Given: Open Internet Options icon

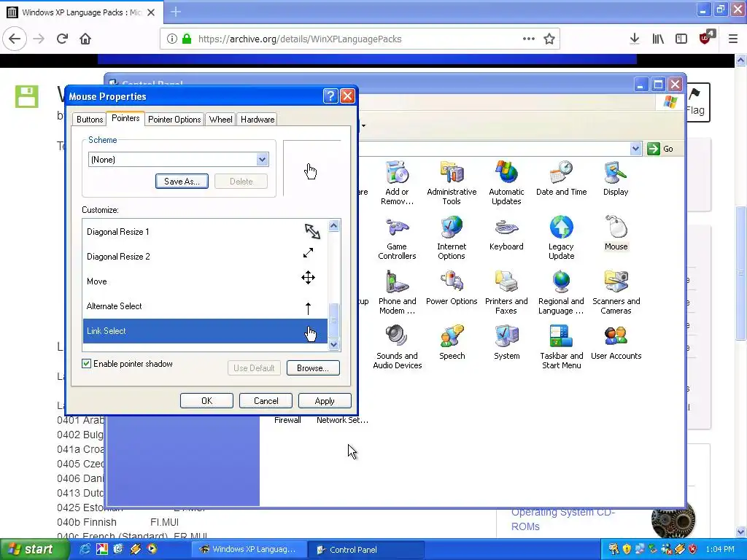Looking at the screenshot, I should coord(452,238).
